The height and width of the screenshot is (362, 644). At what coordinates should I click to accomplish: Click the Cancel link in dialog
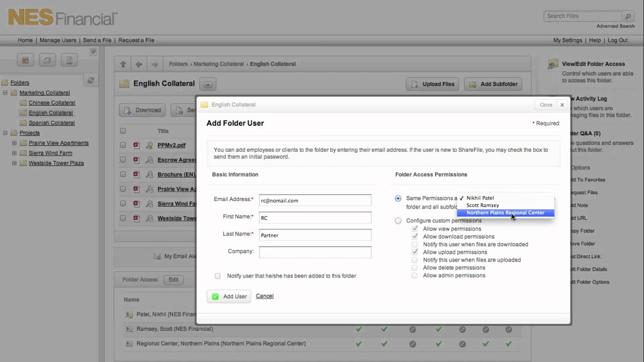265,296
